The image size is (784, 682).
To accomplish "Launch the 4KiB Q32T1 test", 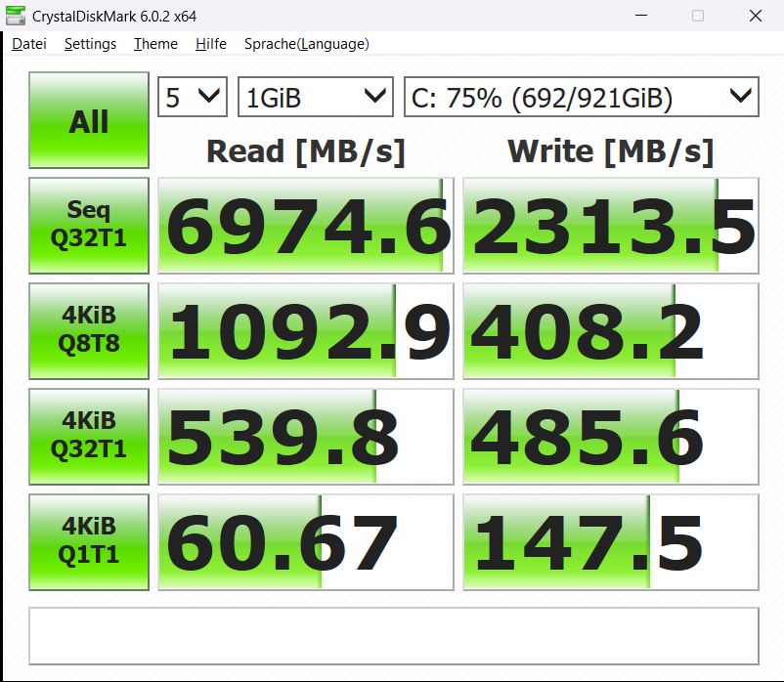I will click(89, 436).
